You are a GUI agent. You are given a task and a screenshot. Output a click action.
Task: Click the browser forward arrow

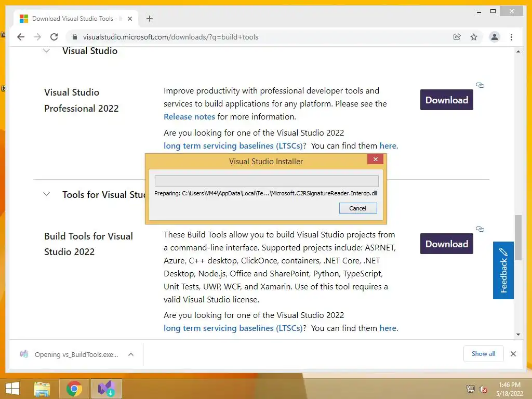pos(37,37)
